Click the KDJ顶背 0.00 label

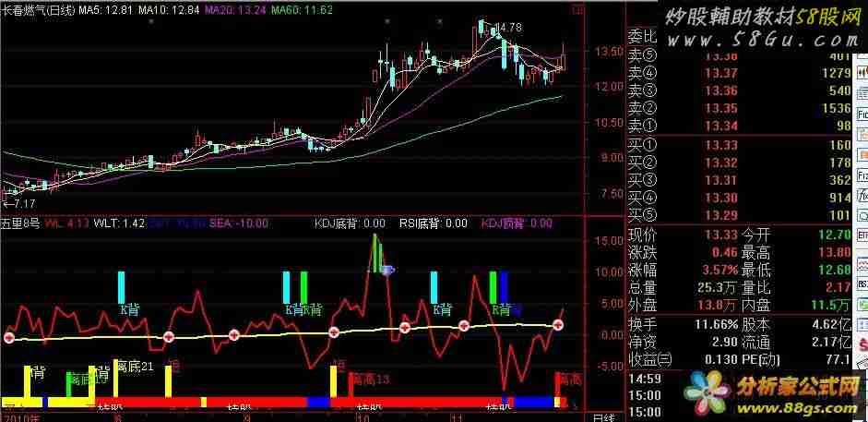coord(517,223)
